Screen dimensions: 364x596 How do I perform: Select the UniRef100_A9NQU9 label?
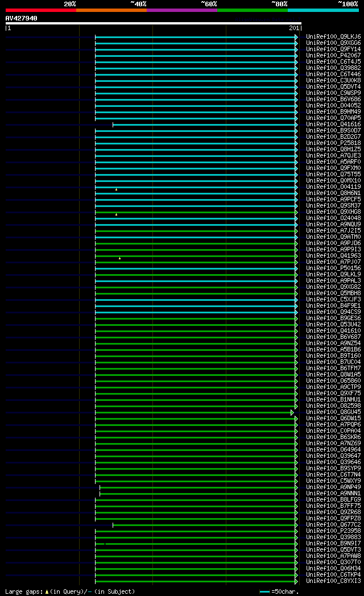[333, 224]
